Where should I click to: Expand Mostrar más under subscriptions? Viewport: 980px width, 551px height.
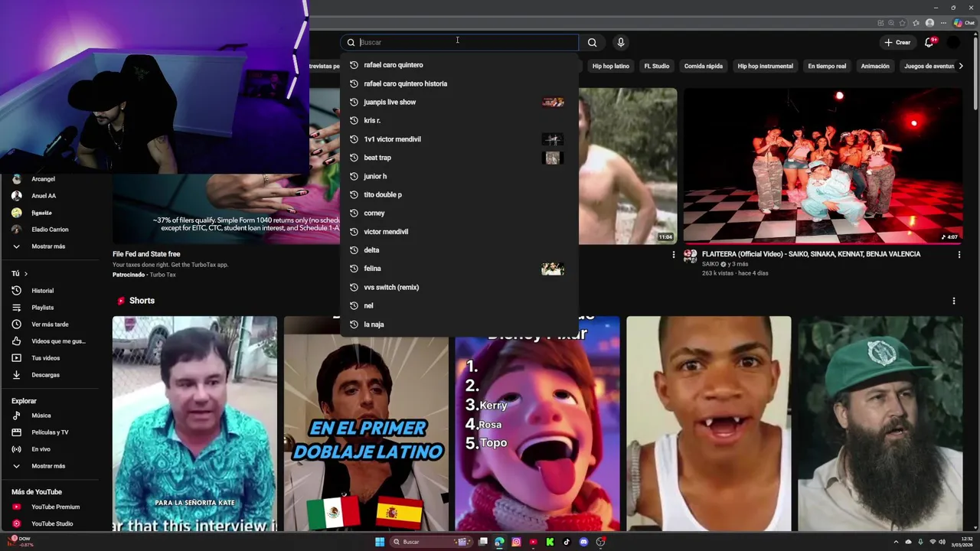pyautogui.click(x=48, y=246)
